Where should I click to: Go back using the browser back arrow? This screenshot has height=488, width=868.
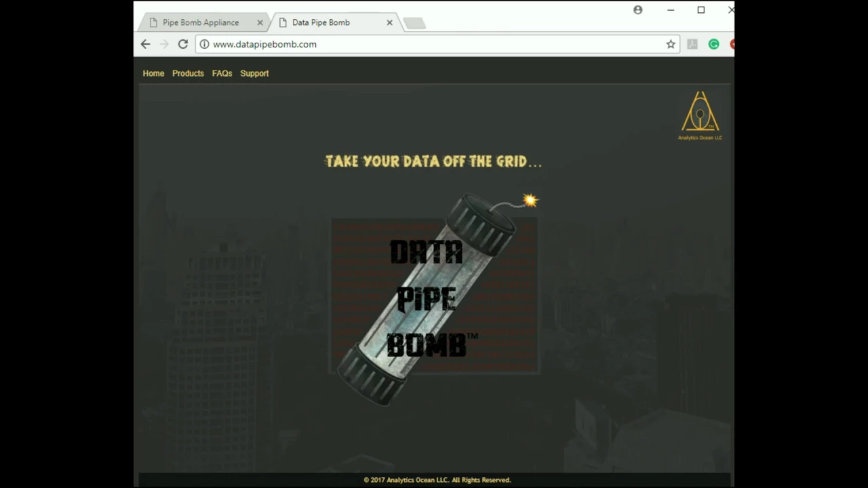point(145,44)
